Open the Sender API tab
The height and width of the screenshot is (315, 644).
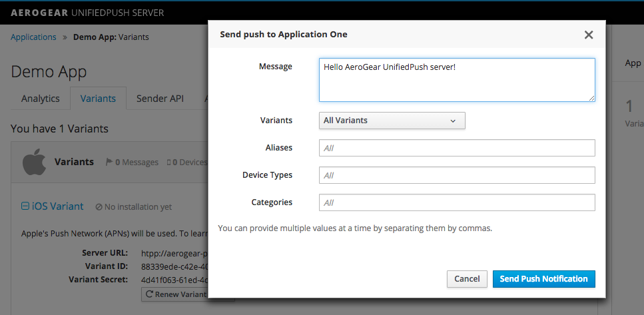coord(160,99)
